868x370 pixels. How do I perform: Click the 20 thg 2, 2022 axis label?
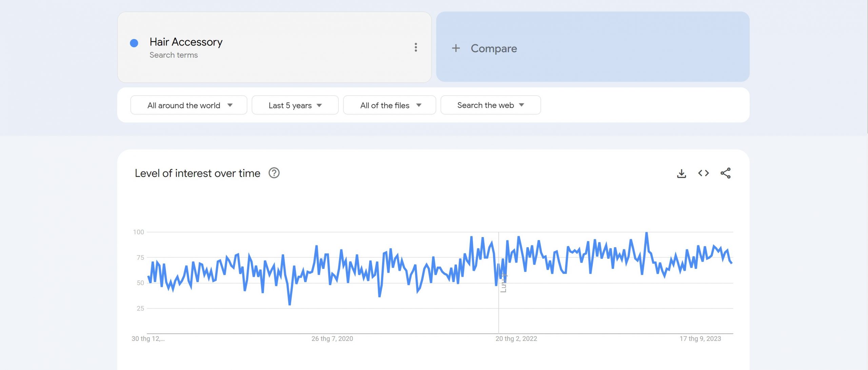coord(516,339)
